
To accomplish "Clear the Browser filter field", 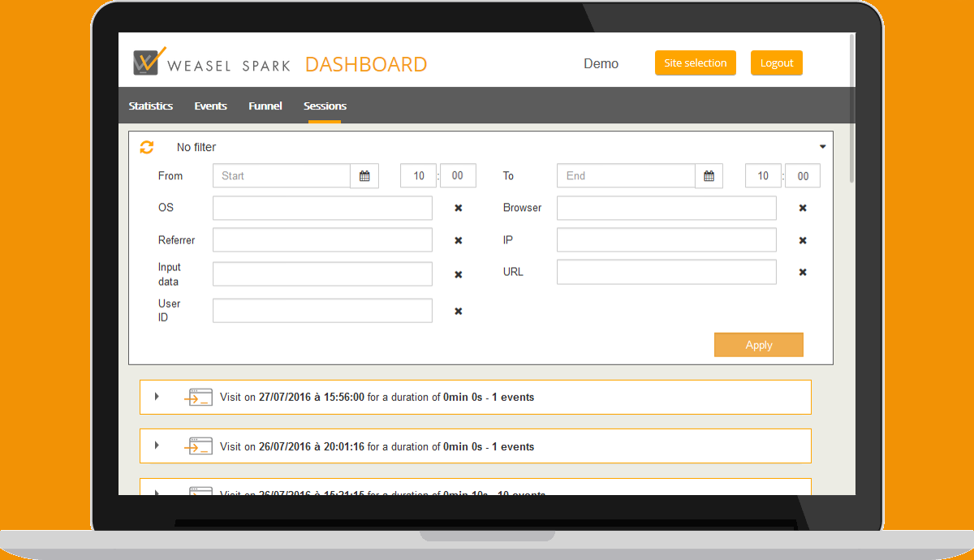I will point(803,209).
